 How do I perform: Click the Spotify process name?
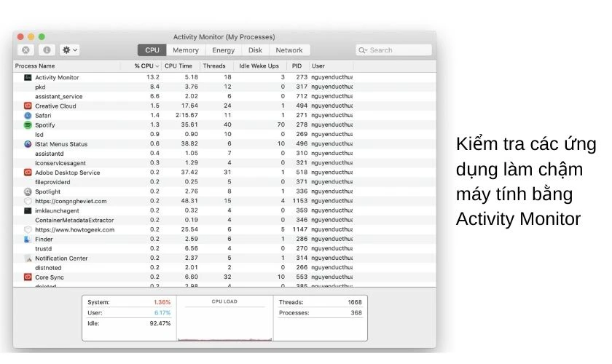point(45,124)
